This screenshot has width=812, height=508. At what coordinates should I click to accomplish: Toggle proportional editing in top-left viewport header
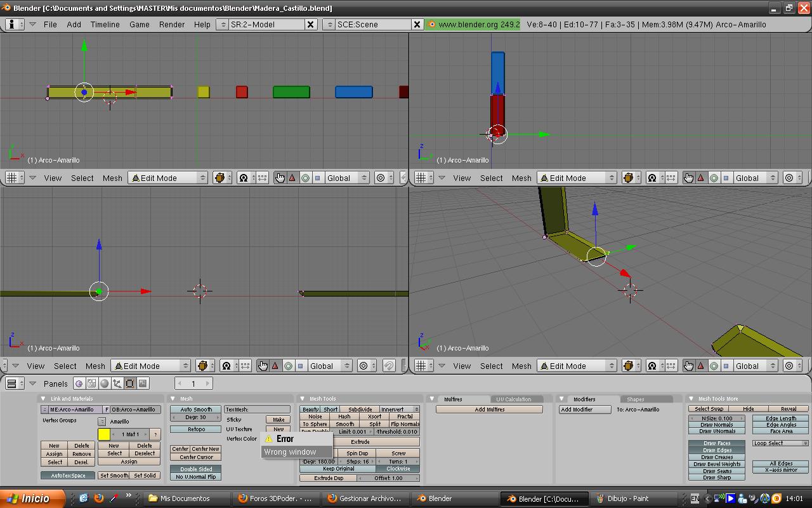[383, 178]
